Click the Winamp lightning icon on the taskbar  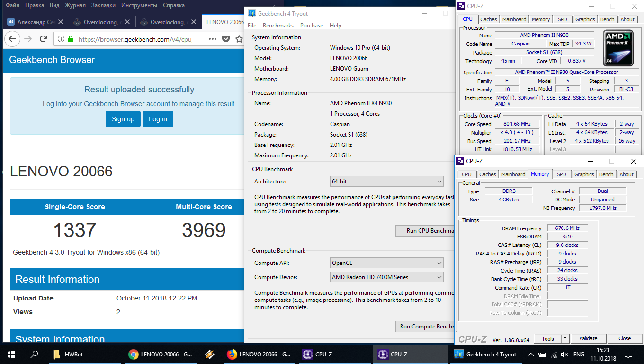point(210,355)
